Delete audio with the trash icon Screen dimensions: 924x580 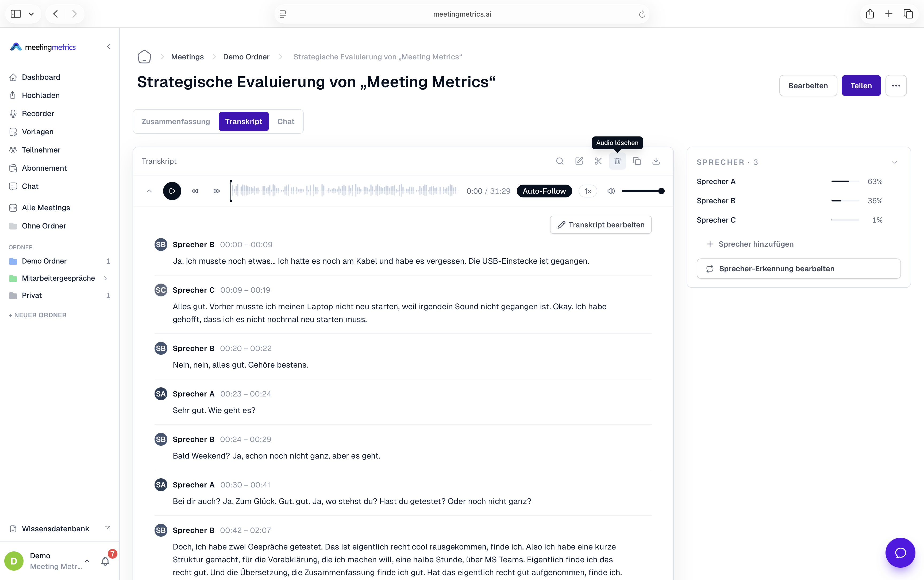click(617, 161)
